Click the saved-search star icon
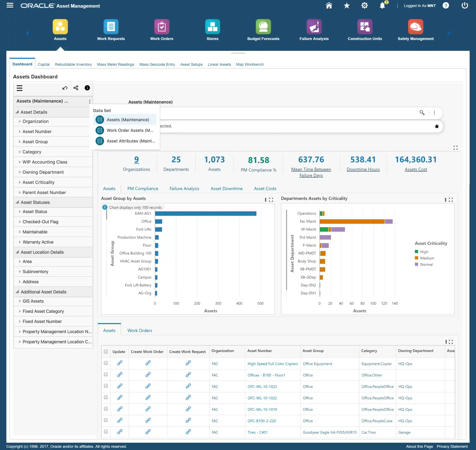 point(437,126)
